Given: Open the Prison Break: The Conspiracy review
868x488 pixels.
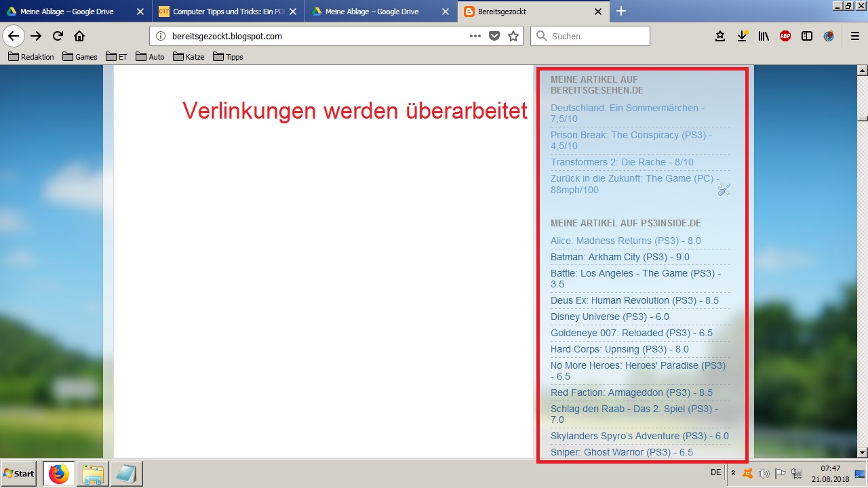Looking at the screenshot, I should (x=631, y=140).
